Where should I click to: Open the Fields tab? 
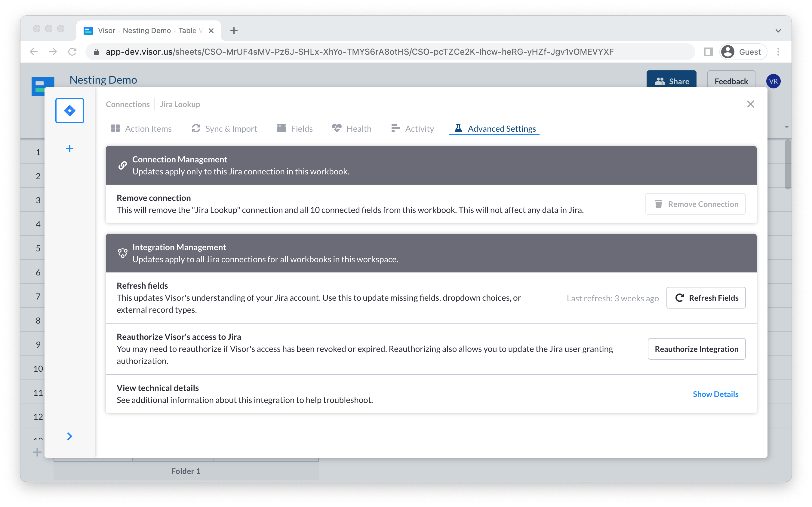pos(295,128)
